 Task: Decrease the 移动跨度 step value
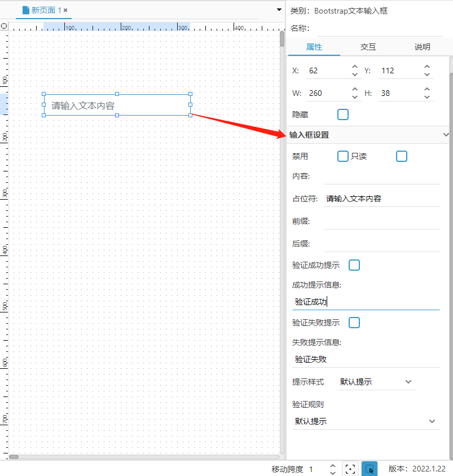tap(333, 473)
